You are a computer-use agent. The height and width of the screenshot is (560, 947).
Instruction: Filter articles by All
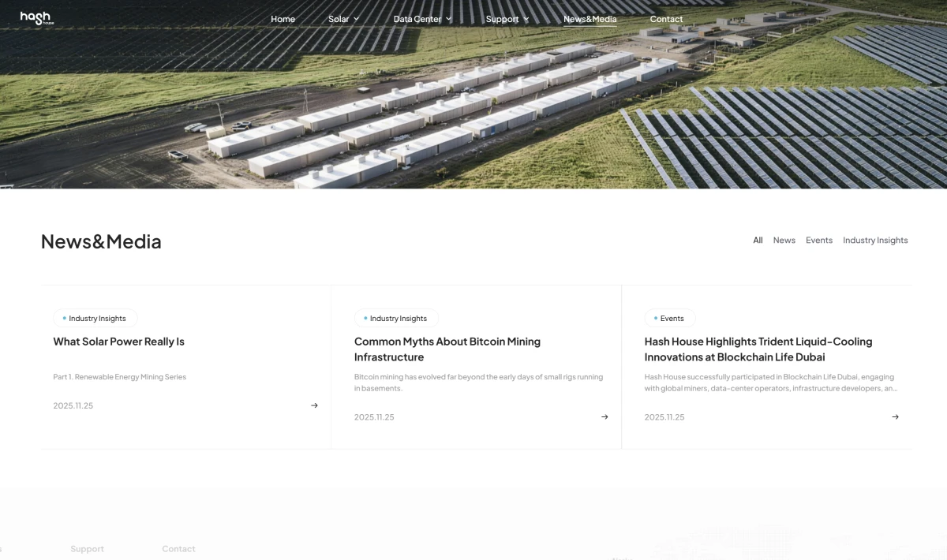coord(758,241)
